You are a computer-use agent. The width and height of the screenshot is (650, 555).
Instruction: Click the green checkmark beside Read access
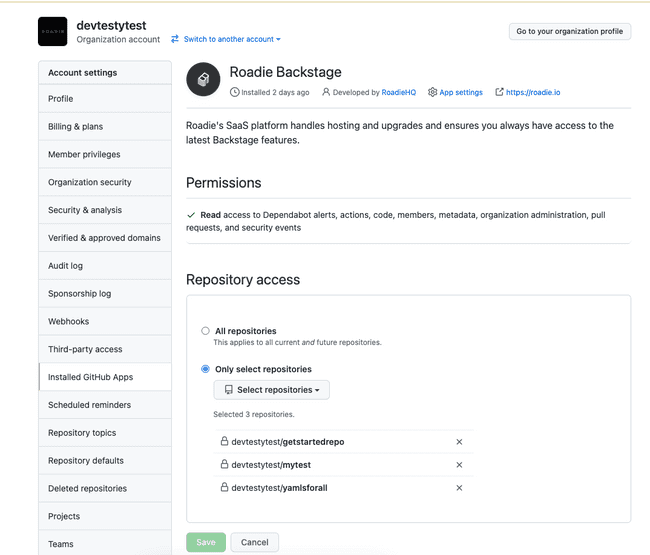coord(191,215)
